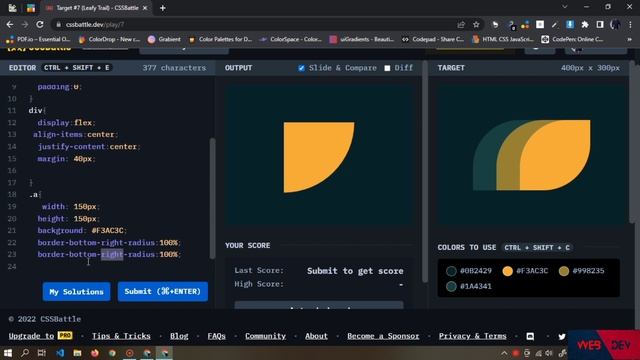Open the browser extensions puzzle icon
This screenshot has height=360, width=640.
[585, 24]
